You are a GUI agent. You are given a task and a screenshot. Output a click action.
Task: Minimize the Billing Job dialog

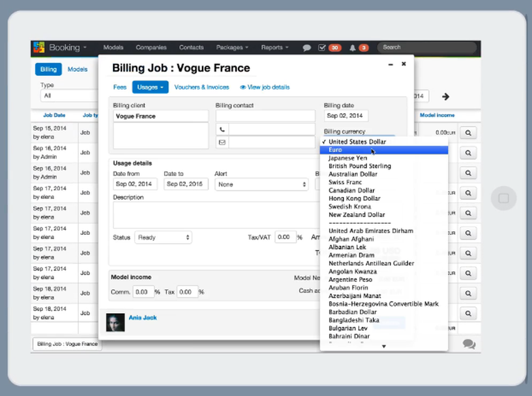coord(390,64)
